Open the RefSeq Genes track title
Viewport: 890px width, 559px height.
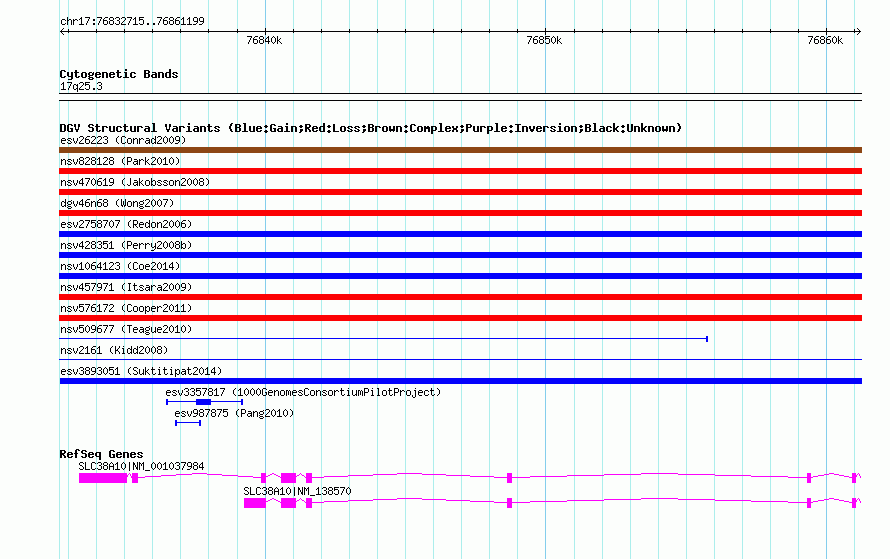(x=101, y=454)
